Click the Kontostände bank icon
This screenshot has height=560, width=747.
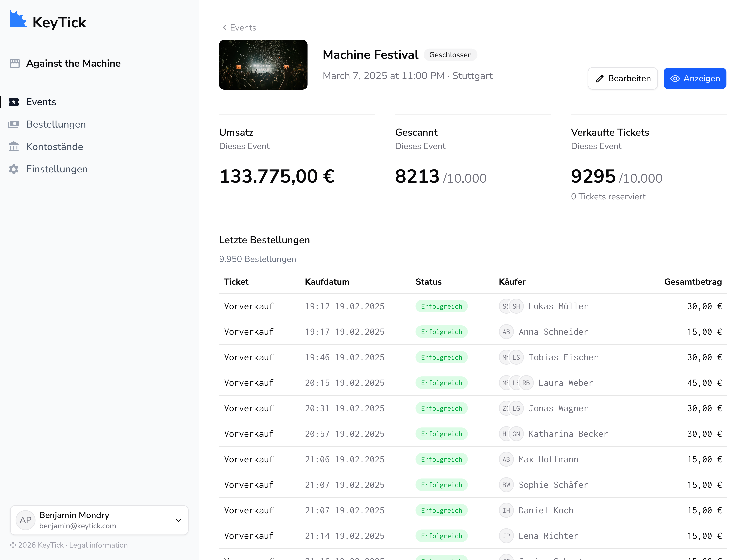(x=14, y=147)
